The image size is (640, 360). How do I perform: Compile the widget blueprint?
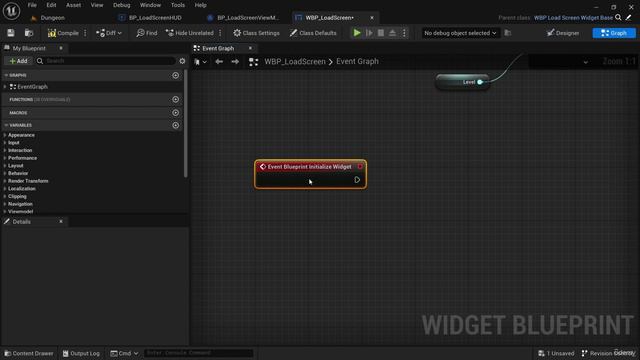point(63,33)
